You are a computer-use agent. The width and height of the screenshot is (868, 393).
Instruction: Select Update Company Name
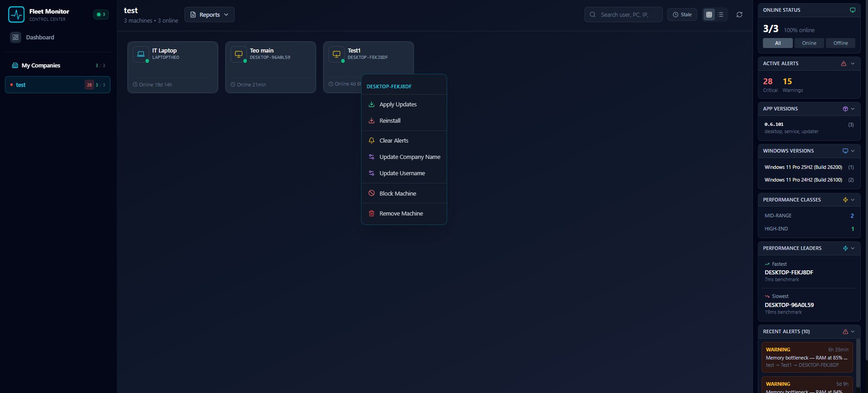click(404, 157)
